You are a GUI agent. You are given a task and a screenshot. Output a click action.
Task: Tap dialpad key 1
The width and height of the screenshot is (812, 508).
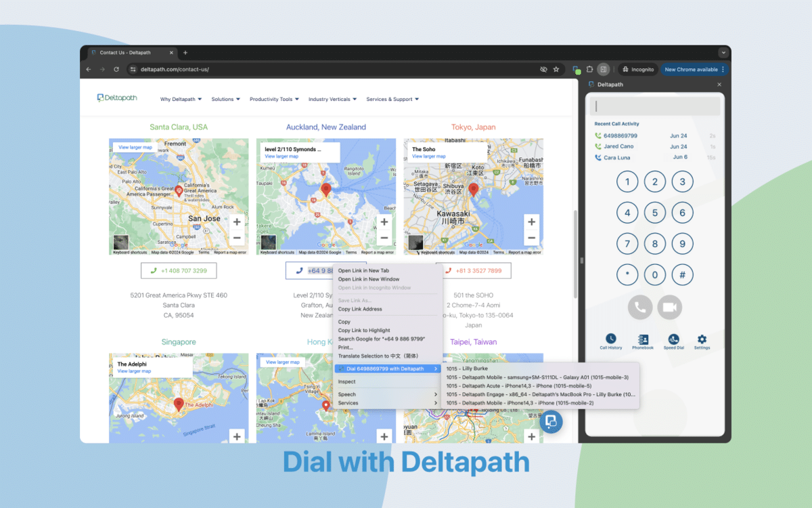point(627,182)
